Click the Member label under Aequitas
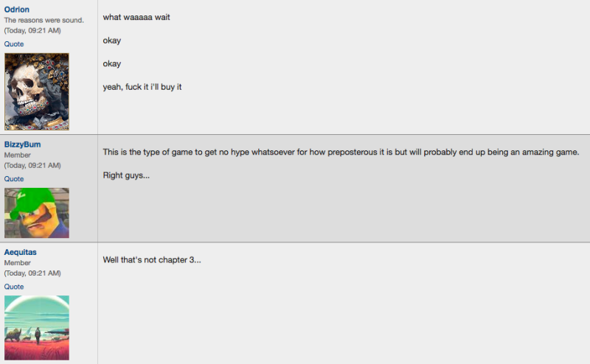Viewport: 590px width, 364px height. (x=17, y=262)
